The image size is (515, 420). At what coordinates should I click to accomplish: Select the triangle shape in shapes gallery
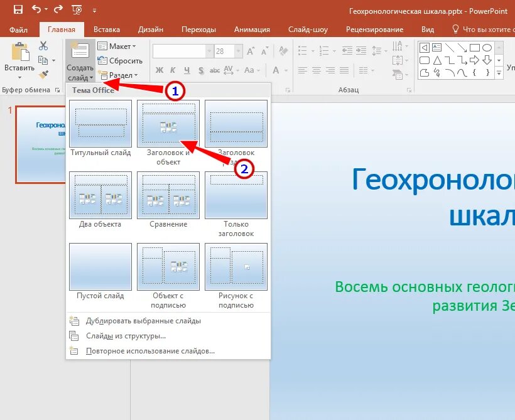point(437,60)
